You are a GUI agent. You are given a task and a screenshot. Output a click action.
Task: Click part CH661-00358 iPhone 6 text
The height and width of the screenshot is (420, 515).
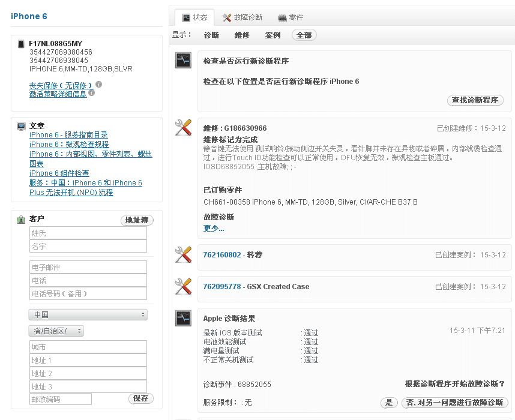(310, 202)
